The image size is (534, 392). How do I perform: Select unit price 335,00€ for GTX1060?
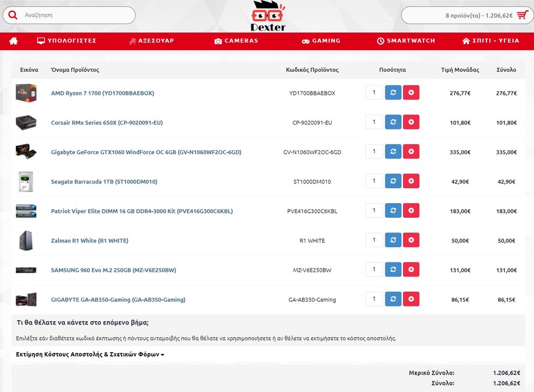[x=460, y=152]
